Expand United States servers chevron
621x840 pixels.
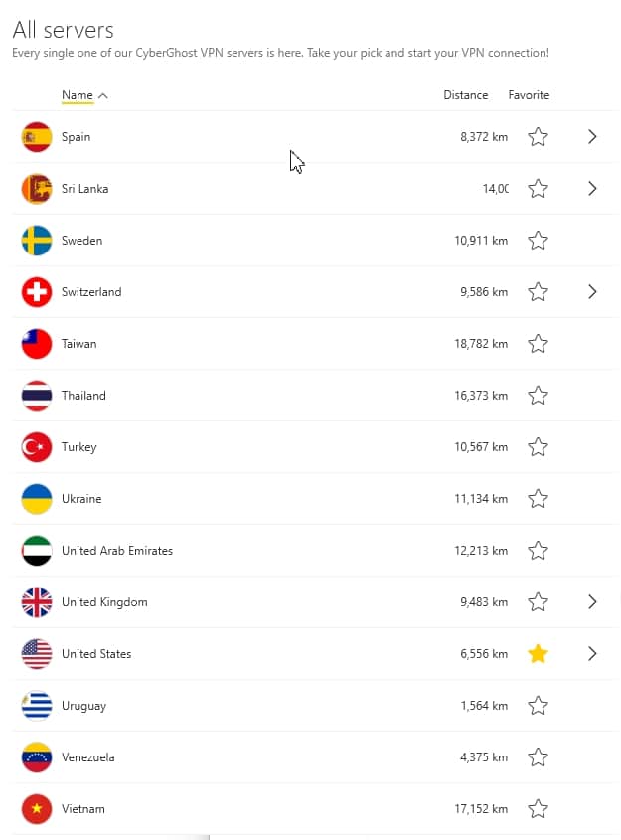pyautogui.click(x=592, y=653)
